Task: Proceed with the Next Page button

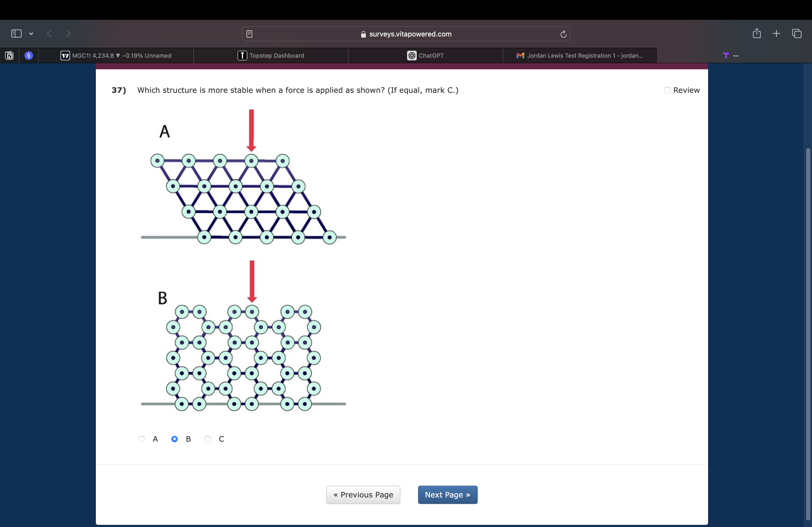Action: [x=447, y=495]
